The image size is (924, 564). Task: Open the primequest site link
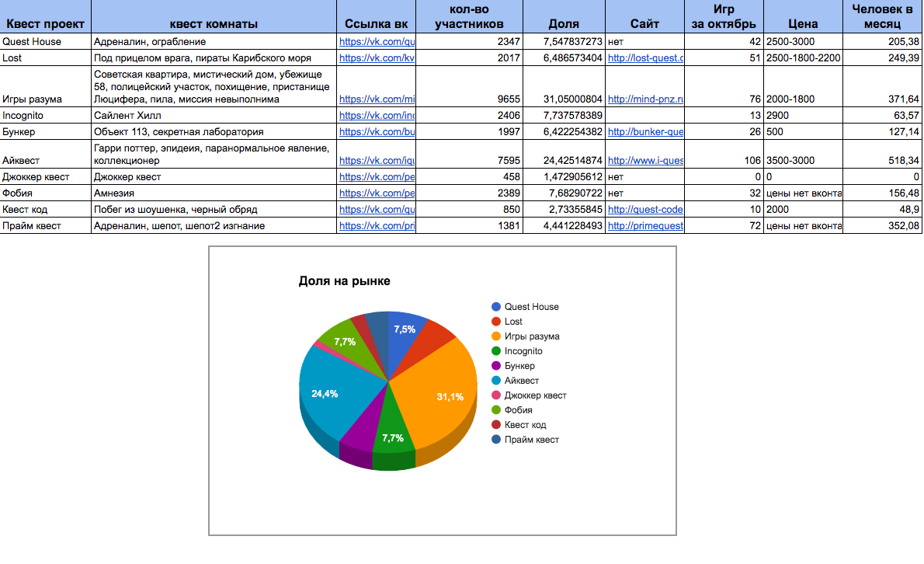point(646,226)
